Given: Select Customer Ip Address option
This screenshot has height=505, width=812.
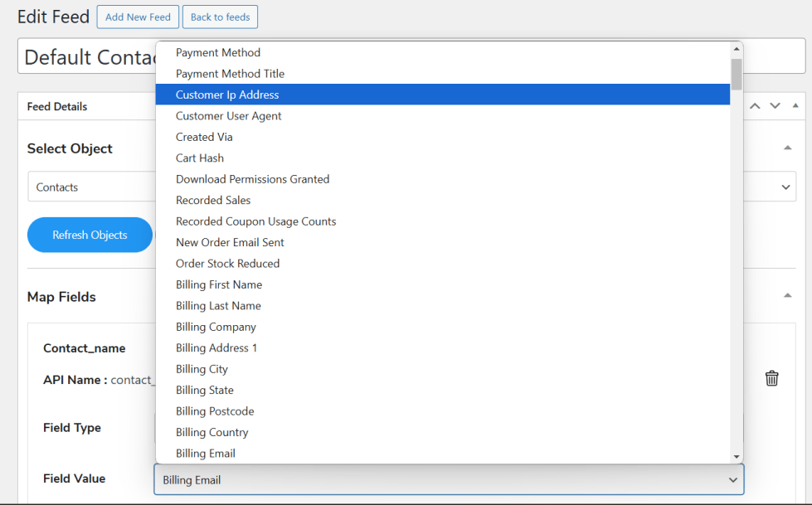Looking at the screenshot, I should click(227, 95).
